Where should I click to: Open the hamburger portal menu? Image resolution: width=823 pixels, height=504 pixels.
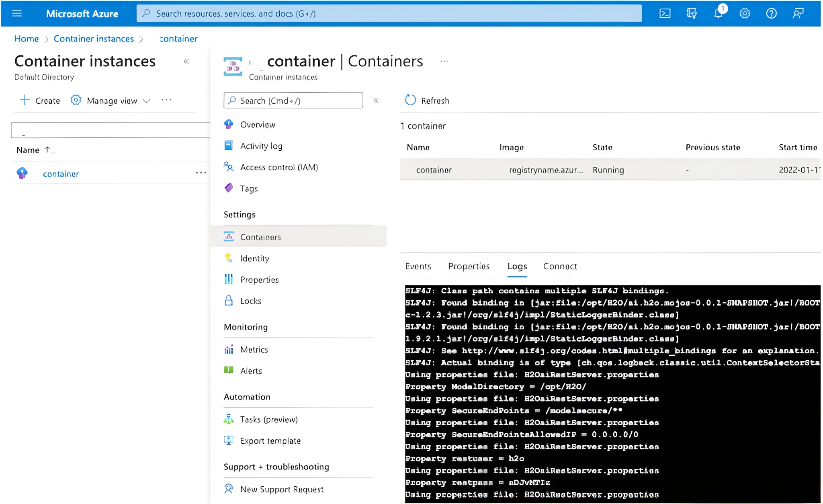click(17, 14)
